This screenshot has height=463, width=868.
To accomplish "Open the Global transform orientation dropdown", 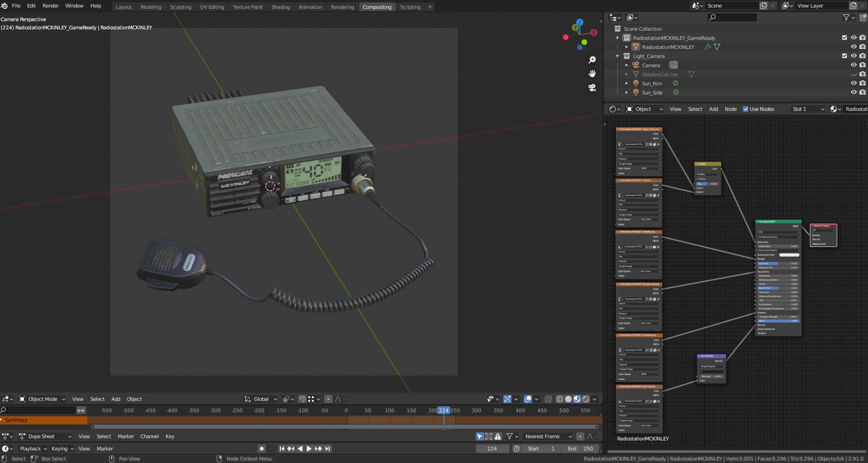I will [261, 399].
